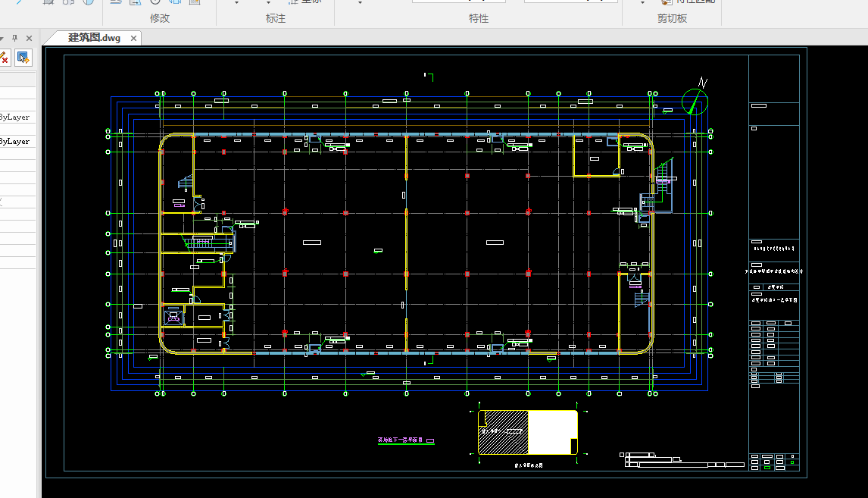The image size is (868, 498).
Task: Activate the quick select cursor icon
Action: point(23,58)
